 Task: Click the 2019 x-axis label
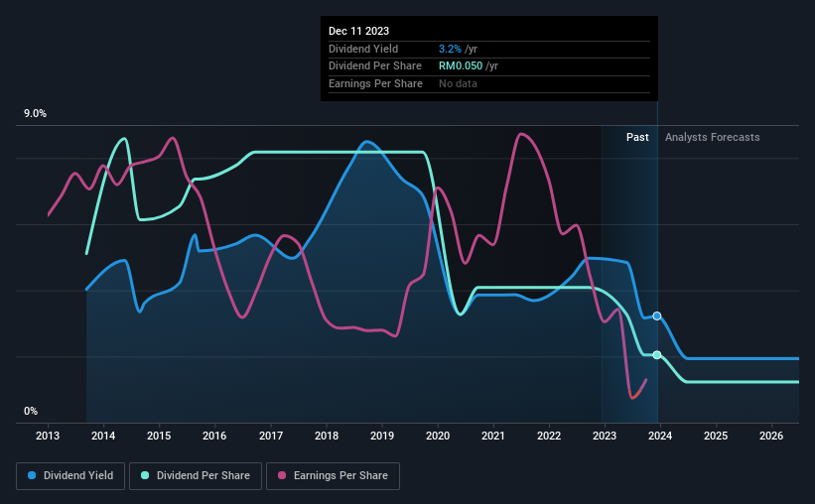tap(382, 436)
